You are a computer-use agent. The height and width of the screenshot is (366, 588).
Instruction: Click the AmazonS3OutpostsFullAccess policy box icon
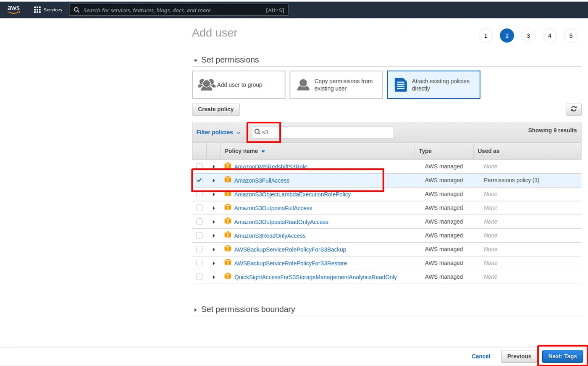[x=228, y=207]
